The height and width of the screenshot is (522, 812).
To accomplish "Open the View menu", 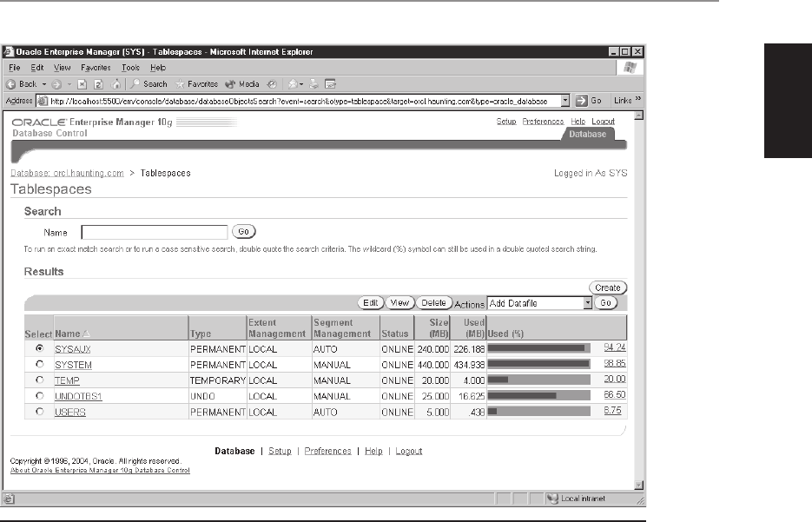I will tap(63, 68).
